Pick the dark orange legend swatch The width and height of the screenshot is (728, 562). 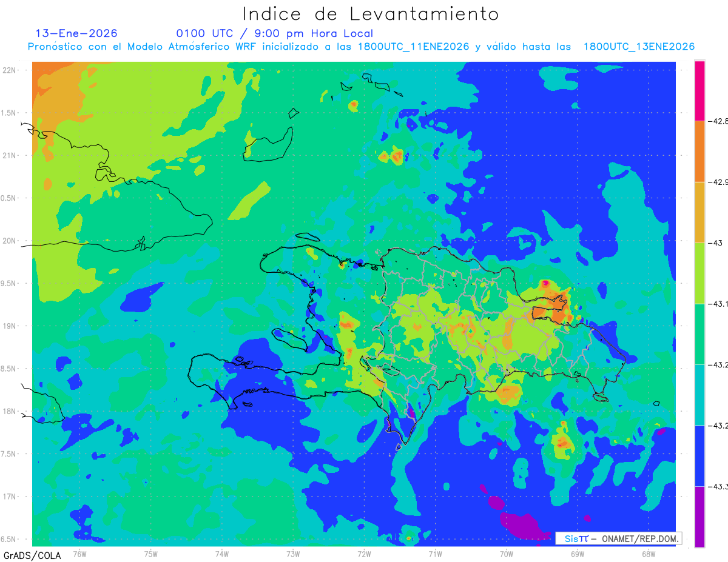[699, 151]
